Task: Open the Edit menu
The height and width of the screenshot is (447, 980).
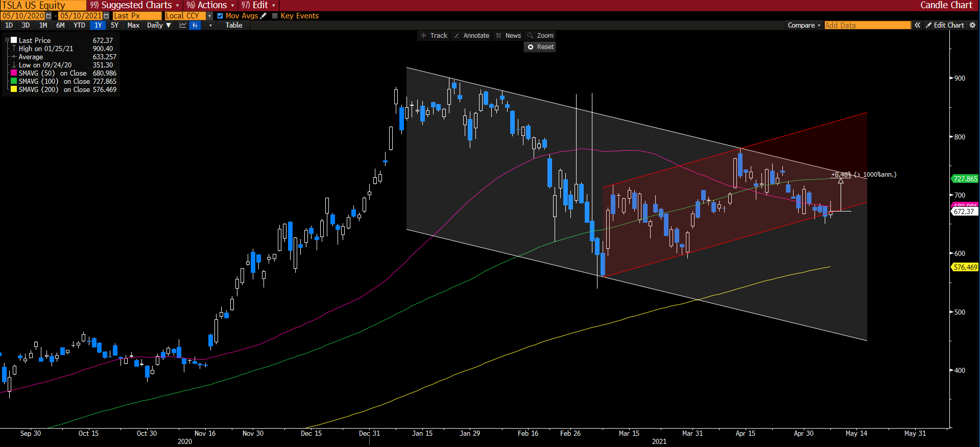Action: (258, 5)
